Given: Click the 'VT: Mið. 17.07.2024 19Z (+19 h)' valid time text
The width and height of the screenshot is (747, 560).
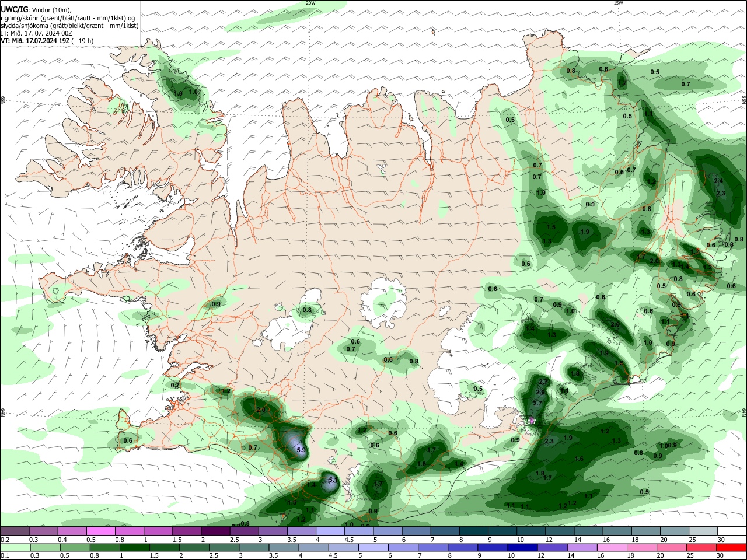Looking at the screenshot, I should pyautogui.click(x=47, y=41).
